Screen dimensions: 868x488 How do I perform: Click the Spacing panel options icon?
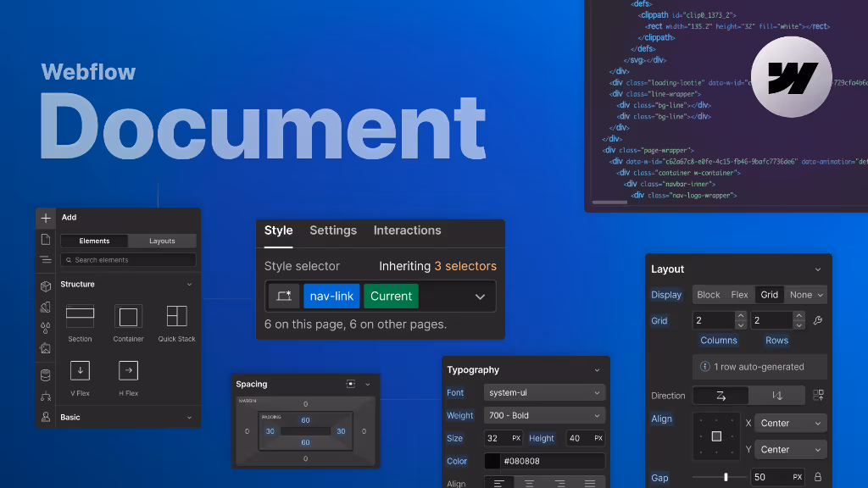point(350,384)
